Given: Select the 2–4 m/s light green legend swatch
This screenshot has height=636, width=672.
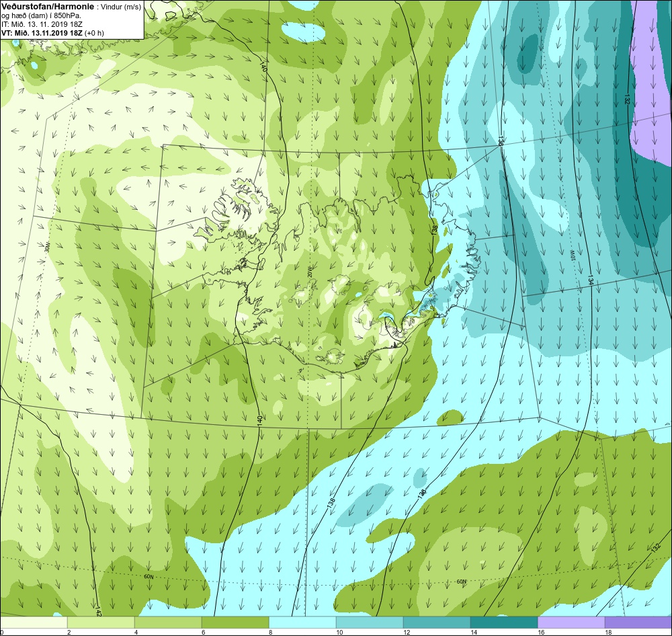Looking at the screenshot, I should pos(101,622).
